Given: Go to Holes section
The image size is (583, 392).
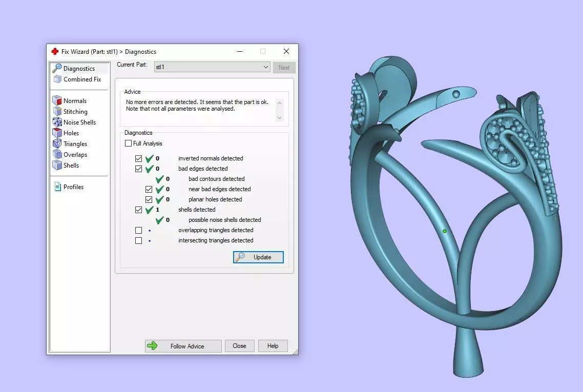Looking at the screenshot, I should click(71, 133).
